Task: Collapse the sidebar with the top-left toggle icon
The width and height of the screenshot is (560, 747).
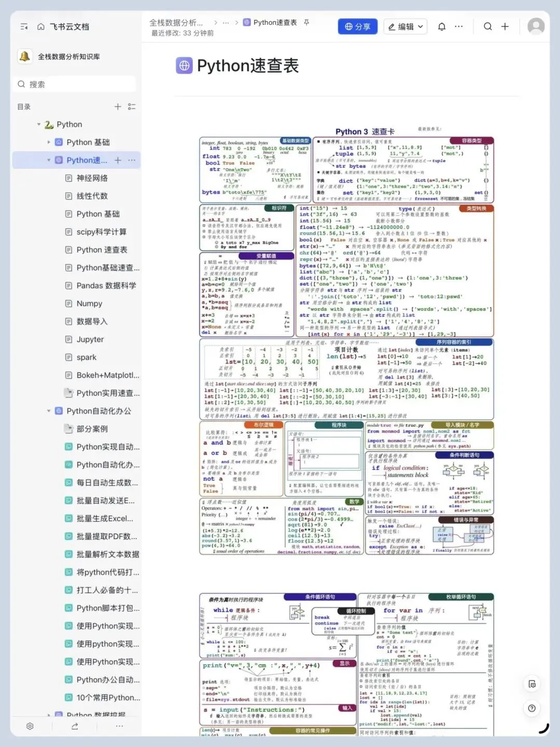Action: (24, 26)
